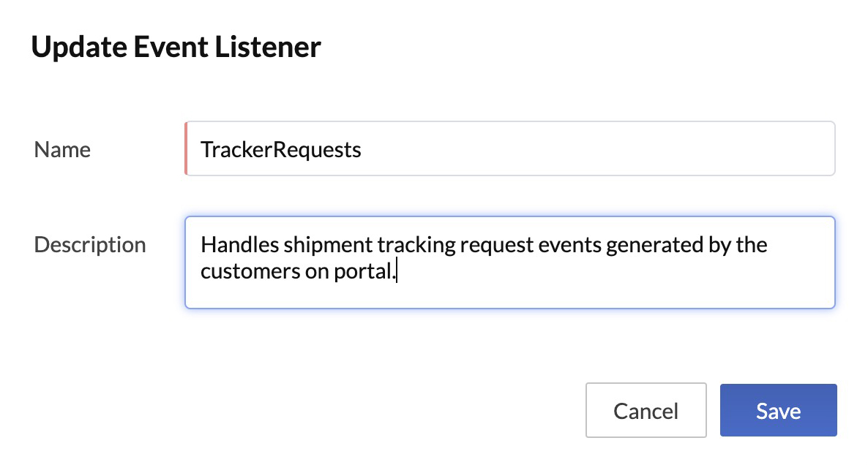868x465 pixels.
Task: Click the Name label
Action: tap(61, 149)
